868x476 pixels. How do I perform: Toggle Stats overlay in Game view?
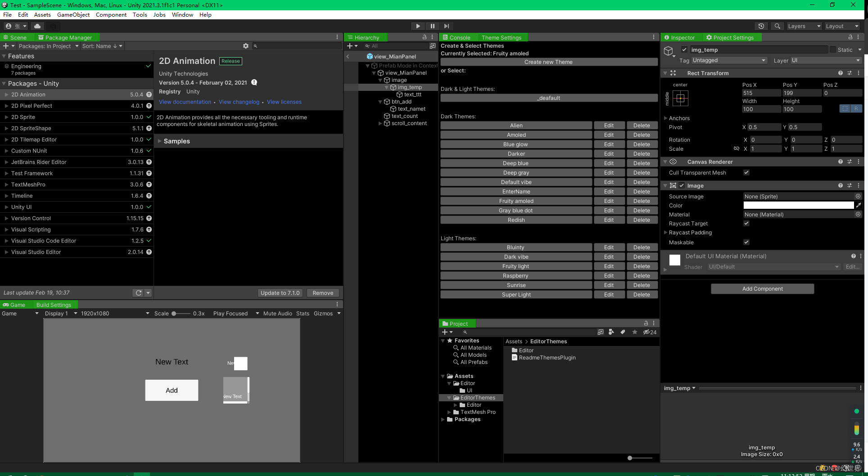click(x=303, y=314)
